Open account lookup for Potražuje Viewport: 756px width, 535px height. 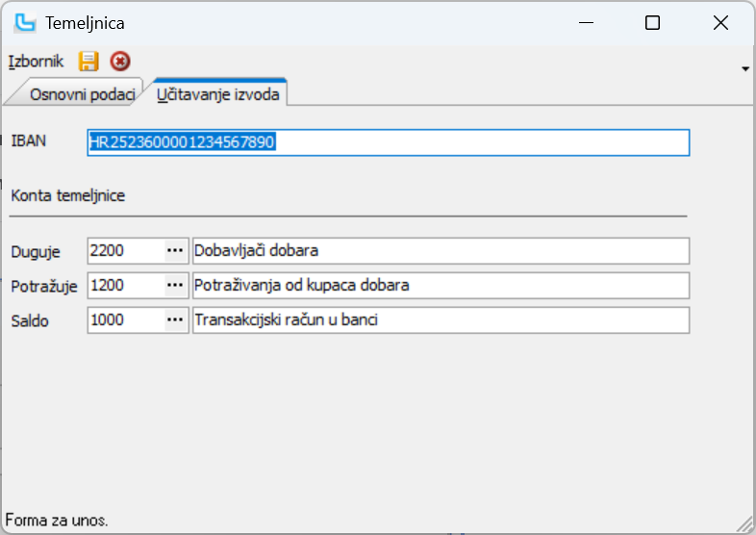(175, 285)
